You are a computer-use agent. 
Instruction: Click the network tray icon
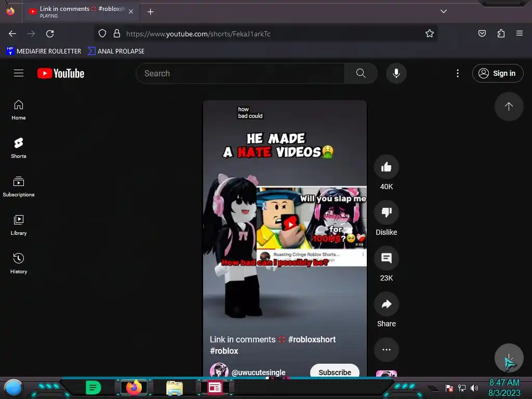click(461, 388)
